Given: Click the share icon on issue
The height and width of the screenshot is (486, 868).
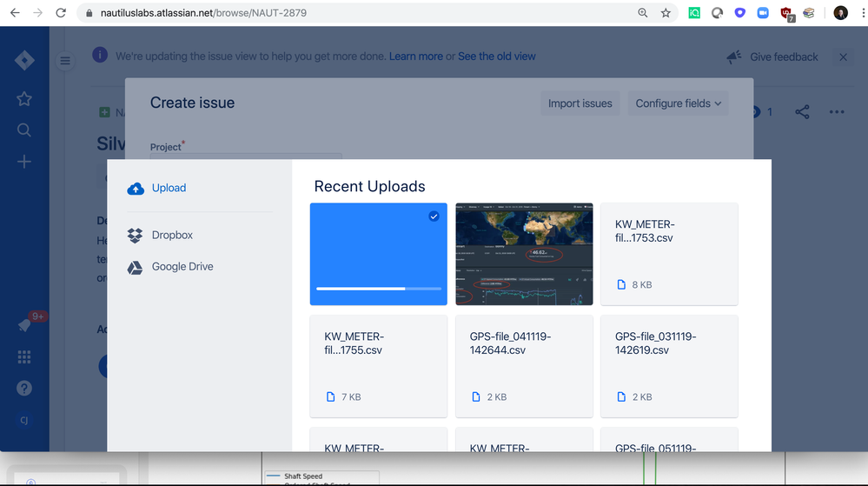Looking at the screenshot, I should click(x=802, y=112).
